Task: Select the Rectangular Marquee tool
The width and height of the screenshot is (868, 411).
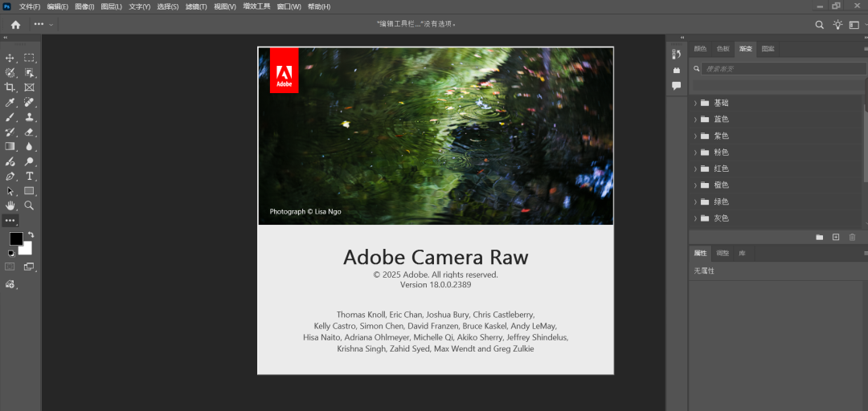Action: click(x=29, y=58)
